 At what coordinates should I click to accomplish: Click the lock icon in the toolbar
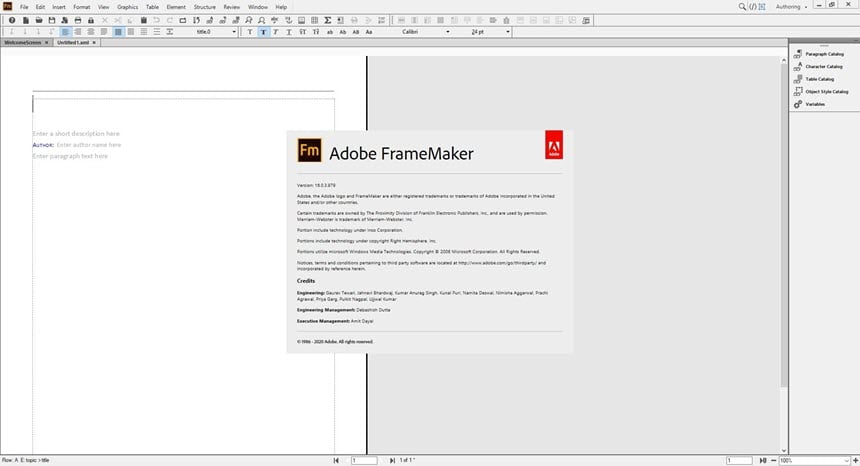point(91,20)
